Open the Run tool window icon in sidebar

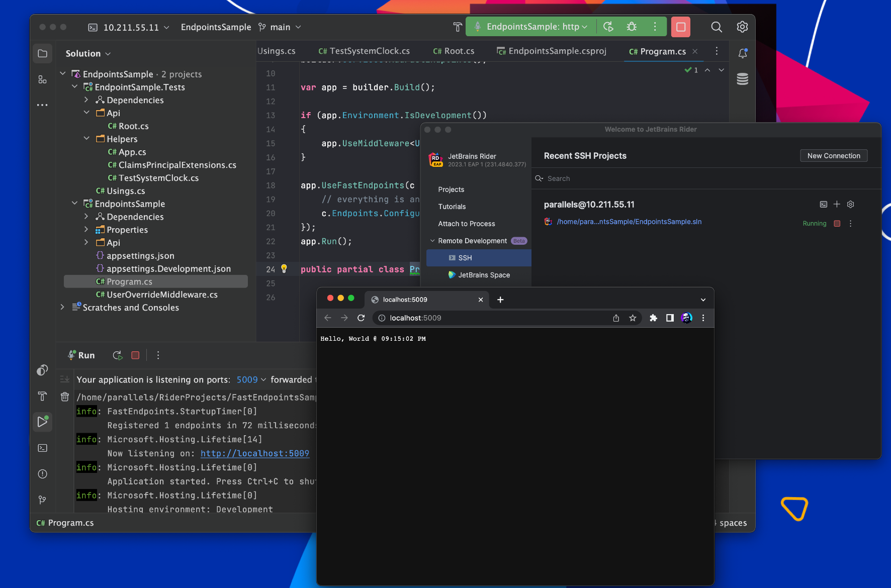43,422
